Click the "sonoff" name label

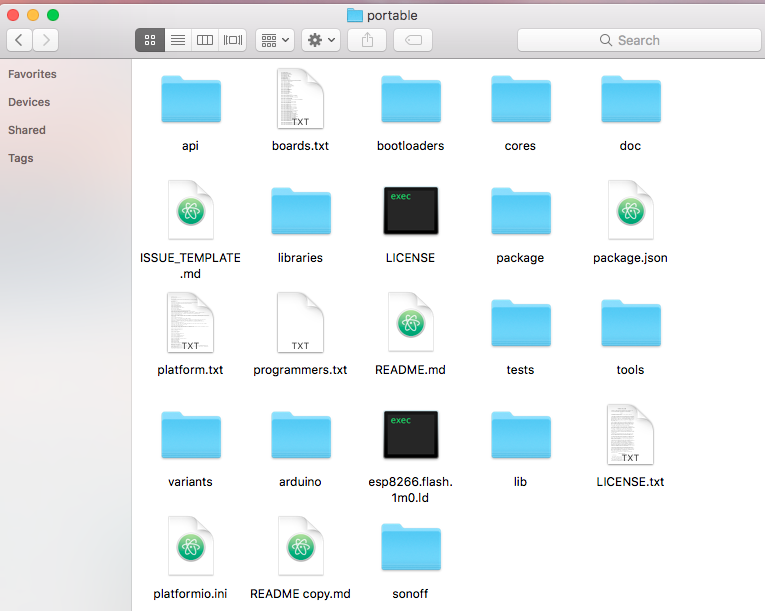(410, 594)
